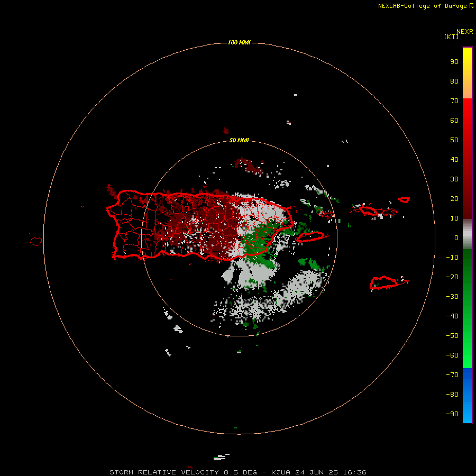Click the -20 value on the velocity scale
Screen dimensions: 476x476
(452, 277)
